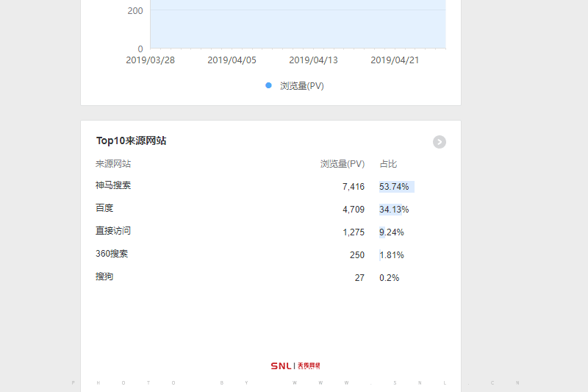
Task: Choose the 搜狗 source entry
Action: pos(104,277)
